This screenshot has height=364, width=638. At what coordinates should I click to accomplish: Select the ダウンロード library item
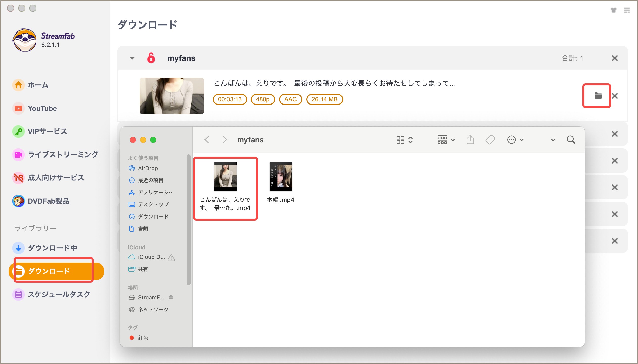coord(56,271)
